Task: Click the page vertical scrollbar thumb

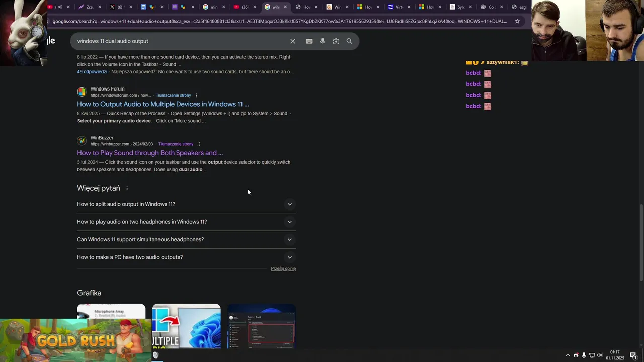Action: pos(641,242)
